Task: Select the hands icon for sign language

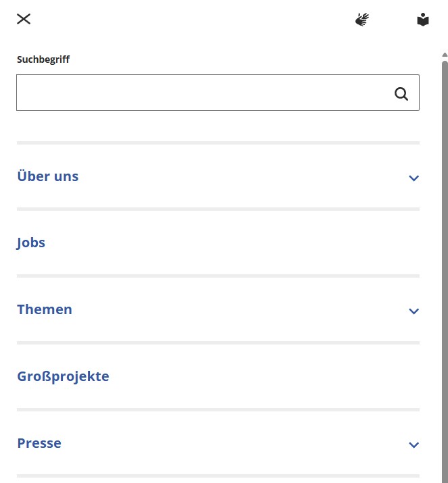Action: [362, 20]
